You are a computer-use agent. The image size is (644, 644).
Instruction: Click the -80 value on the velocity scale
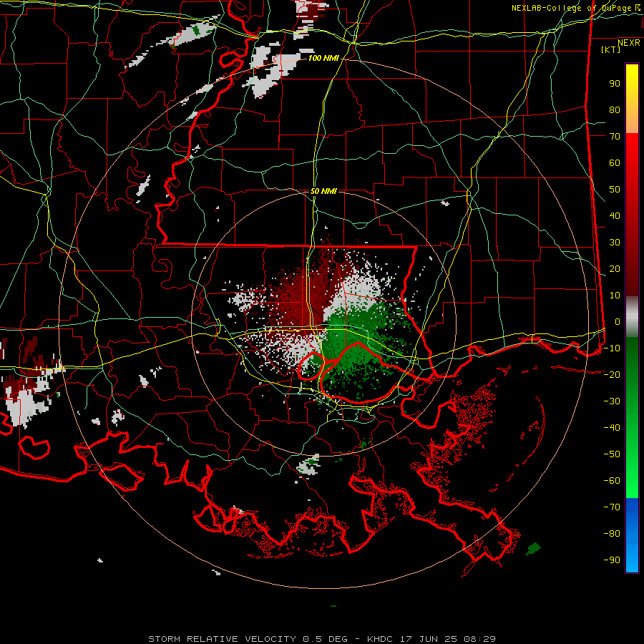point(612,534)
